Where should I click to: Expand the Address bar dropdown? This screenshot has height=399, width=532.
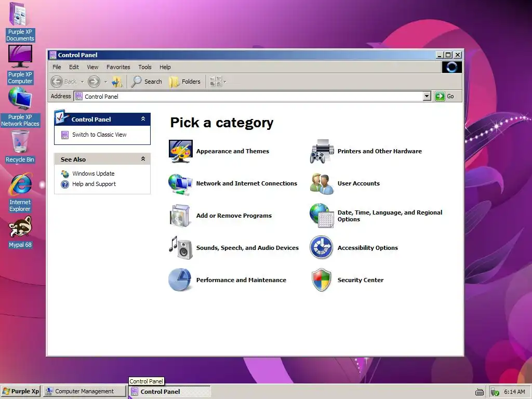point(427,96)
